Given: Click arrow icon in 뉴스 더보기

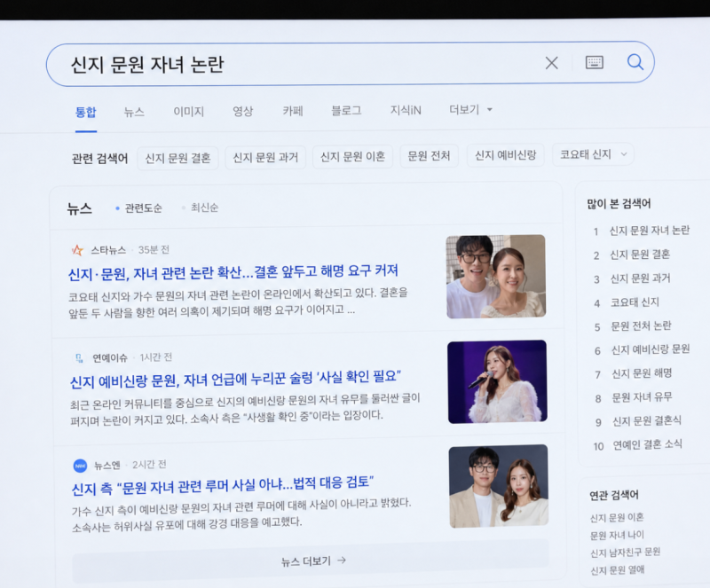Looking at the screenshot, I should coord(342,561).
